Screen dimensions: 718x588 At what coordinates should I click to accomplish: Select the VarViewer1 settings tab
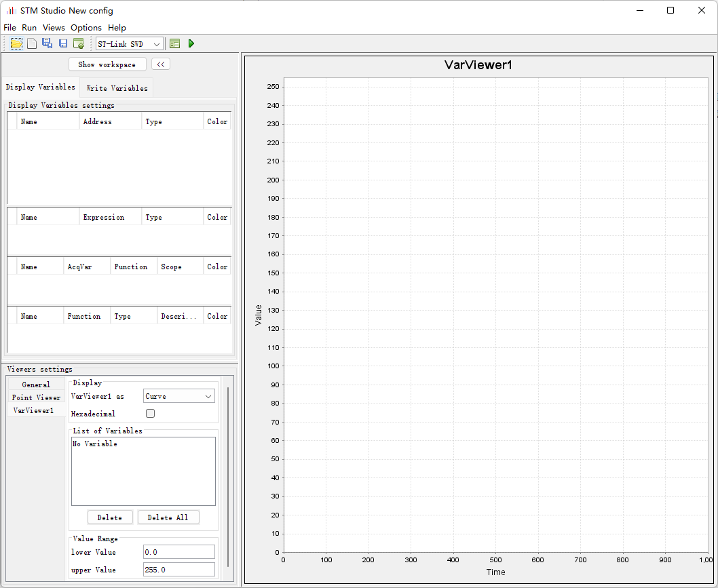pos(36,410)
